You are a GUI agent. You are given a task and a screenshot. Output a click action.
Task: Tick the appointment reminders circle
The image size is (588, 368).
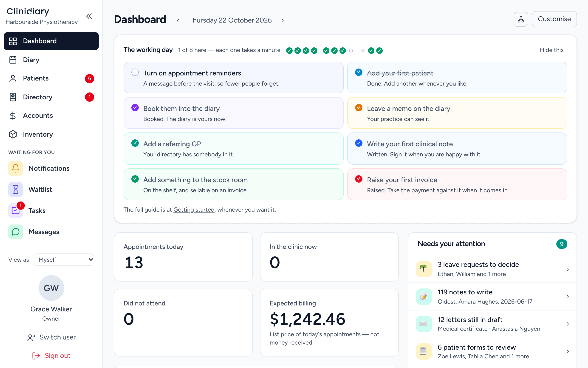[x=135, y=72]
